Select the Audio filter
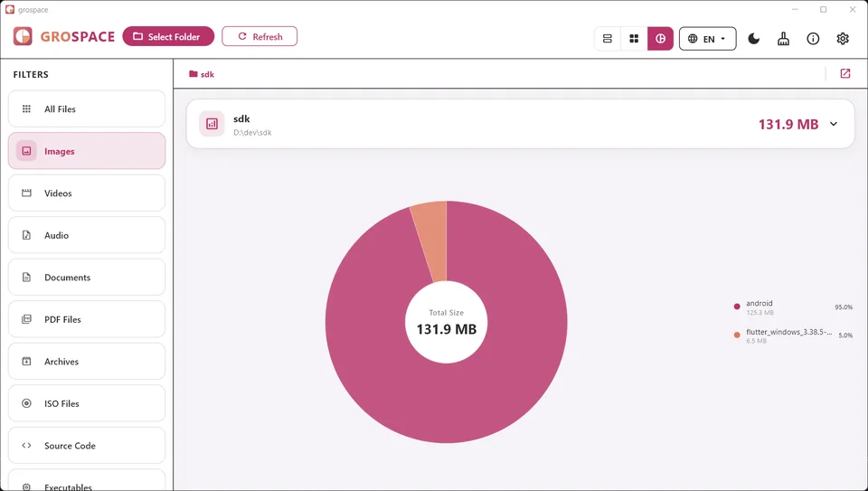868x491 pixels. (87, 235)
